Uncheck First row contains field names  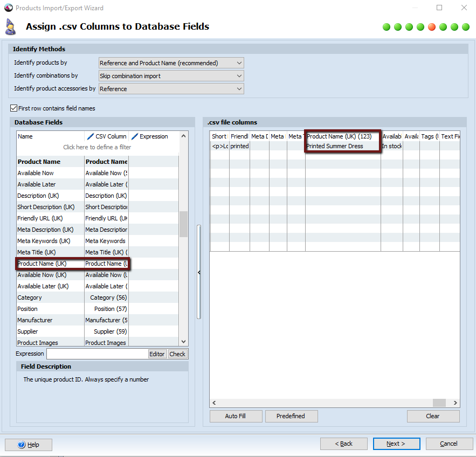coord(14,108)
